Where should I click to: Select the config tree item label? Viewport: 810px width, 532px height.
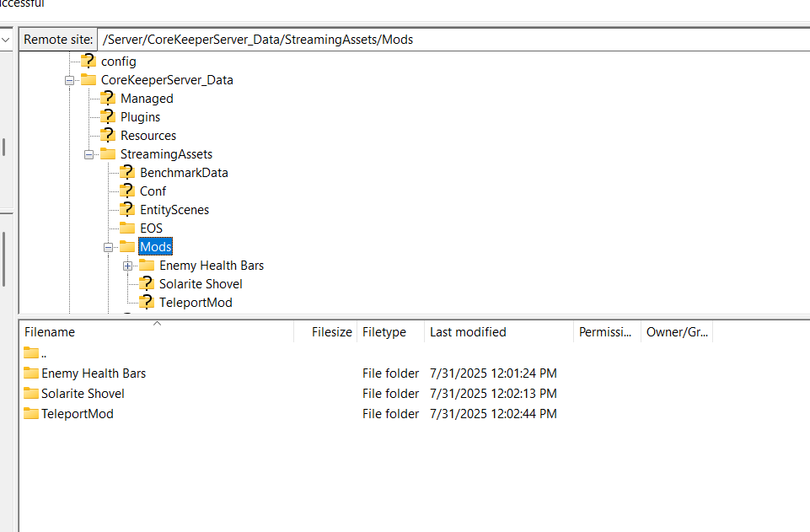coord(119,62)
